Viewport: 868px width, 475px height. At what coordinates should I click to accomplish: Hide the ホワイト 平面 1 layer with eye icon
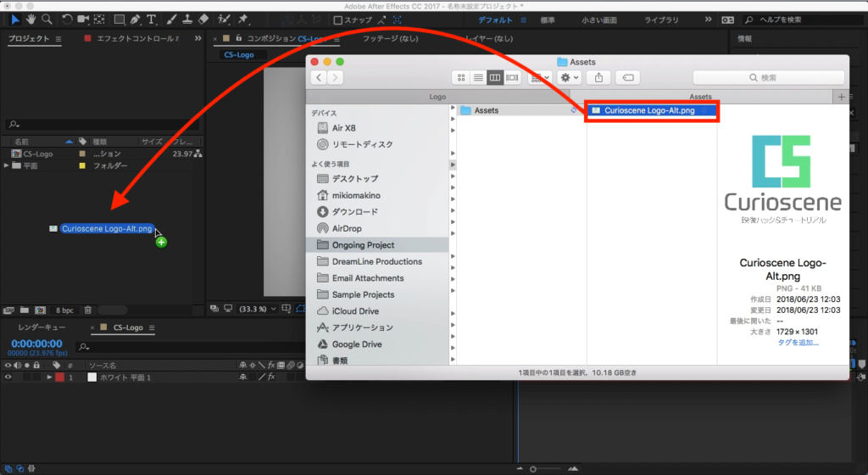(x=8, y=377)
